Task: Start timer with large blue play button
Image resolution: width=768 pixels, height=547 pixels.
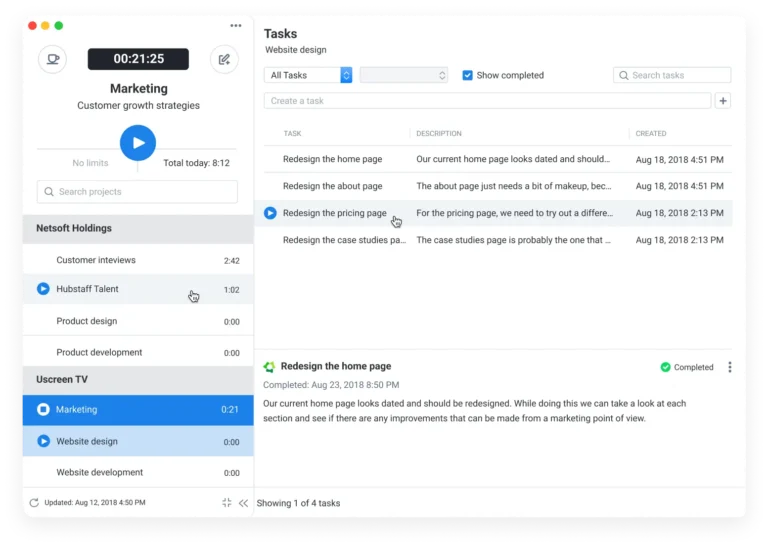Action: tap(138, 143)
